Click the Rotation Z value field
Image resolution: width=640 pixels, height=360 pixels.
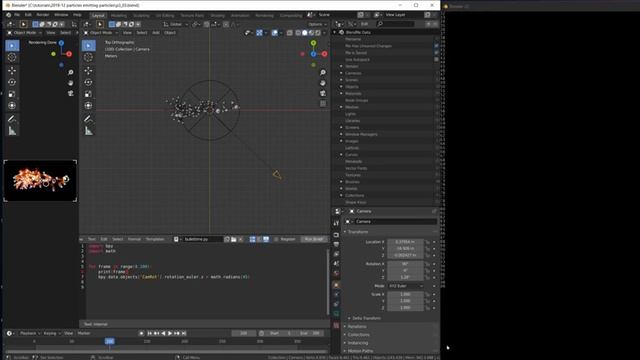[x=405, y=277]
